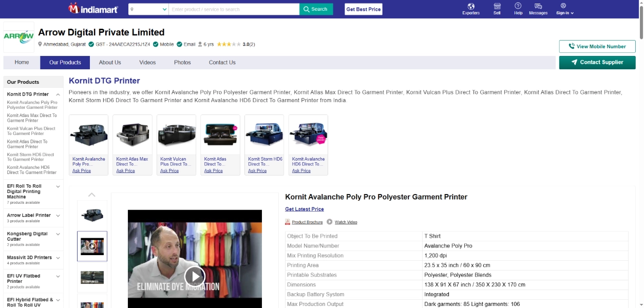Viewport: 644px width, 308px height.
Task: Click the Get Latest Price link
Action: coord(305,209)
